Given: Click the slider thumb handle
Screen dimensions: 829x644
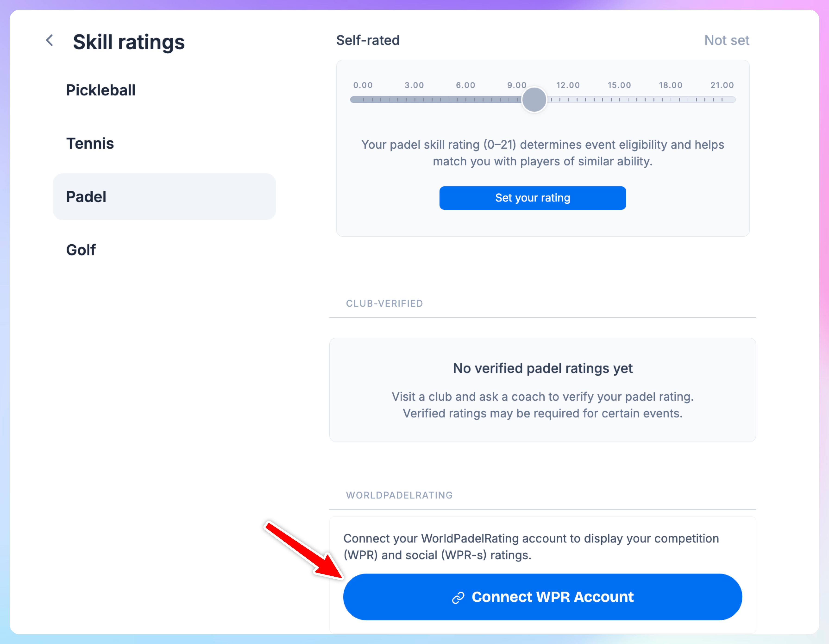Looking at the screenshot, I should (534, 99).
